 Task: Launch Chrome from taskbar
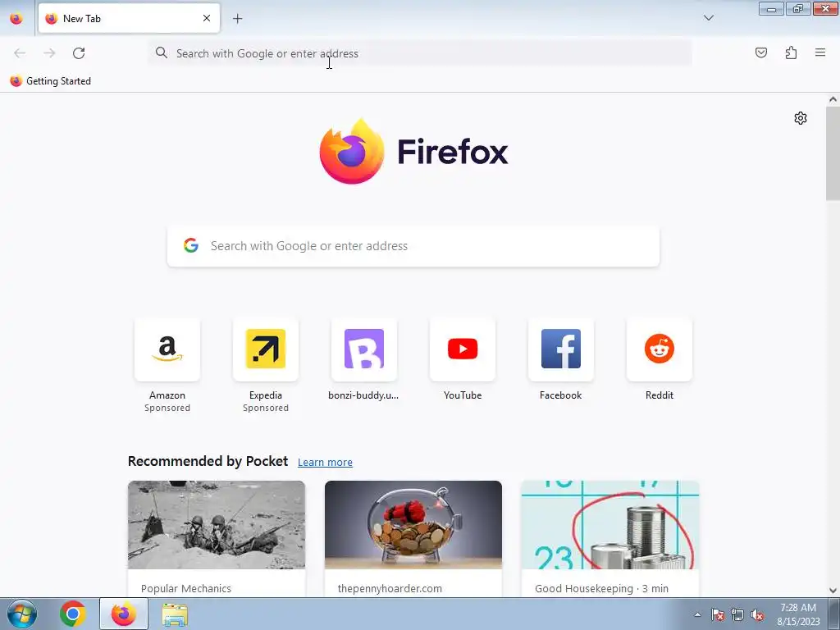73,614
